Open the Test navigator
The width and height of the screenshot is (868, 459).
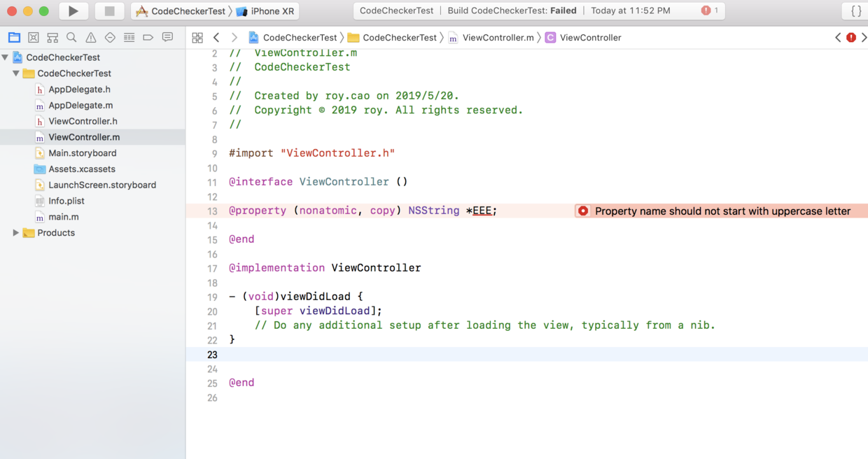point(108,37)
